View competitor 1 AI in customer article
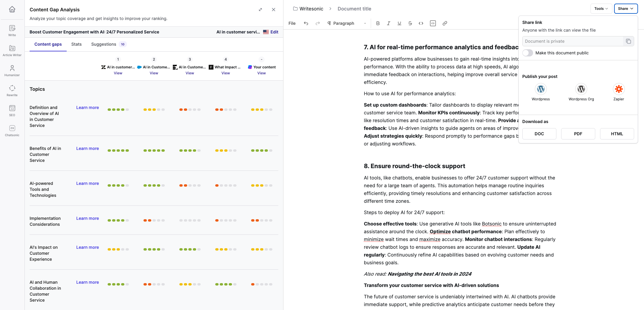 click(x=118, y=73)
